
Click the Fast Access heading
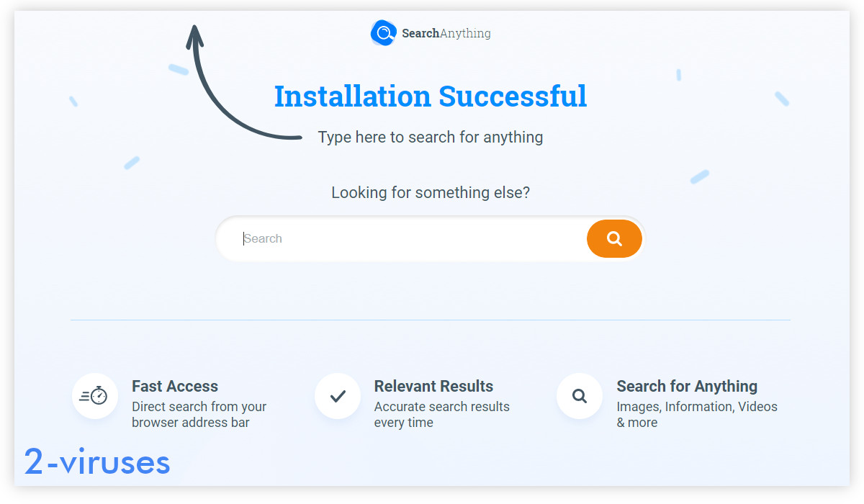(x=175, y=386)
